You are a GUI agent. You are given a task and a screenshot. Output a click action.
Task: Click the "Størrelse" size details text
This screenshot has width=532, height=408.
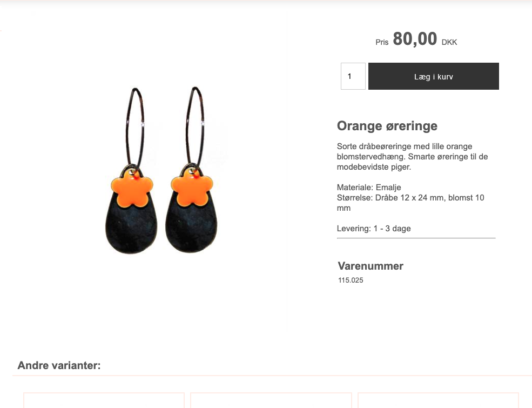[410, 203]
